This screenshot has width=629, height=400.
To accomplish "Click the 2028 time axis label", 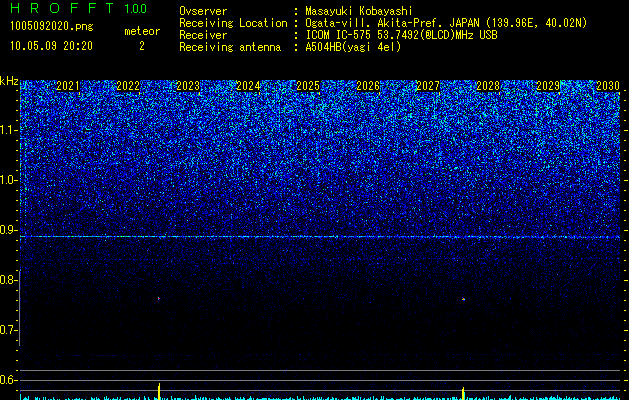I will pos(488,86).
